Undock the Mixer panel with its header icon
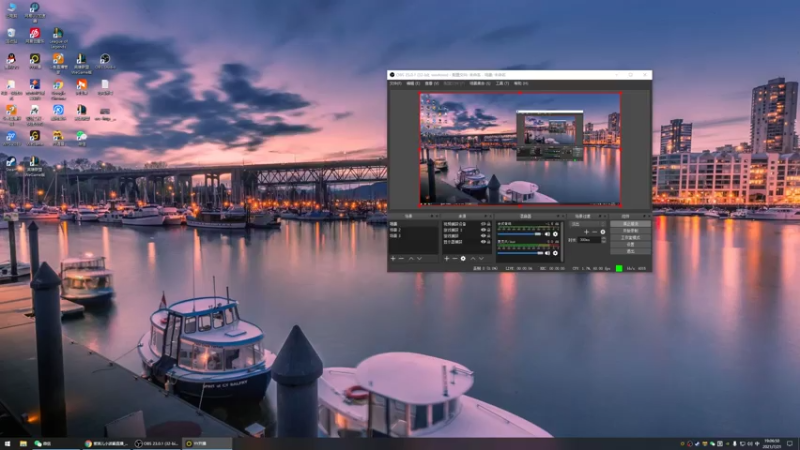Viewport: 800px width, 450px height. click(x=558, y=216)
